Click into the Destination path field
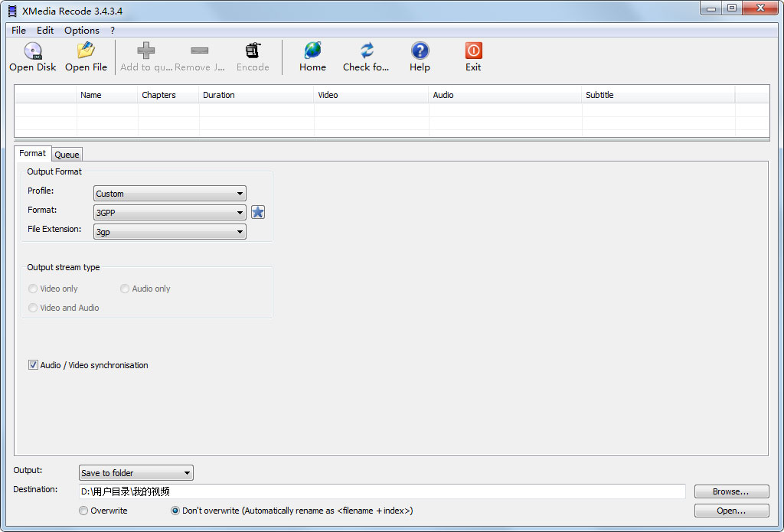784x532 pixels. coord(382,491)
